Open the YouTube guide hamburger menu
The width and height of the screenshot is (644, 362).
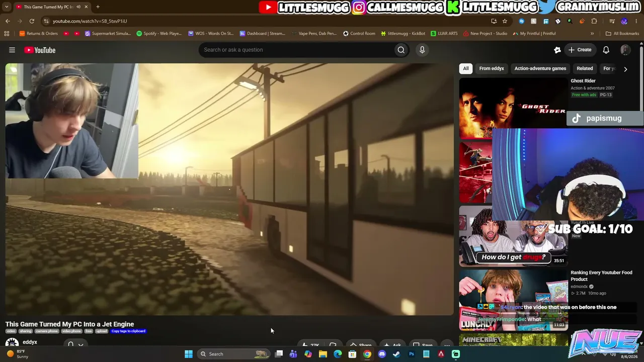click(x=12, y=50)
